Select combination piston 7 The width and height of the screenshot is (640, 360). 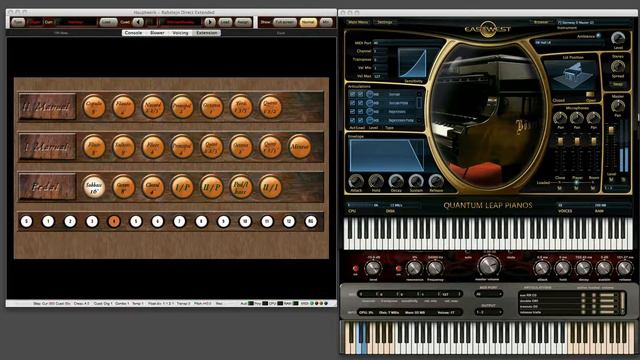(180, 222)
